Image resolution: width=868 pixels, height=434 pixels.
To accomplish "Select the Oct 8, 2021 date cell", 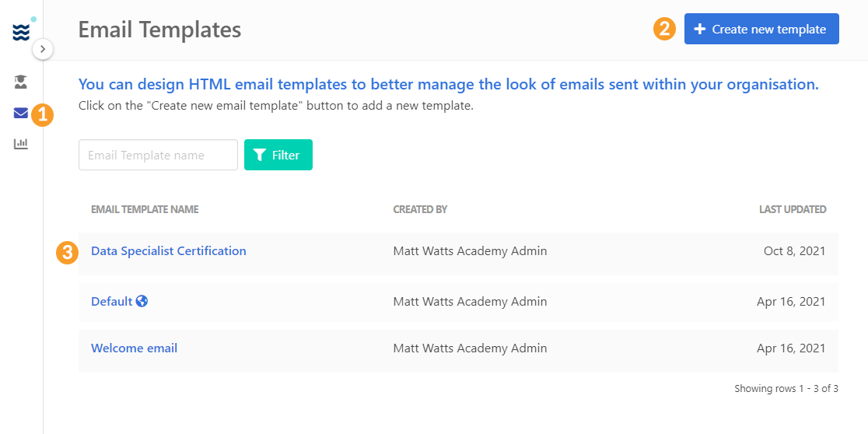I will point(794,251).
